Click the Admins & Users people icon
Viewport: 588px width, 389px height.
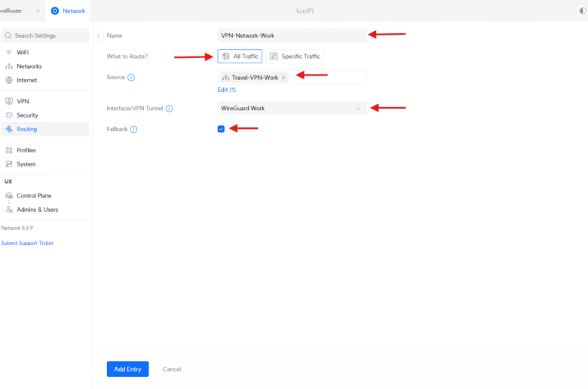tap(9, 210)
